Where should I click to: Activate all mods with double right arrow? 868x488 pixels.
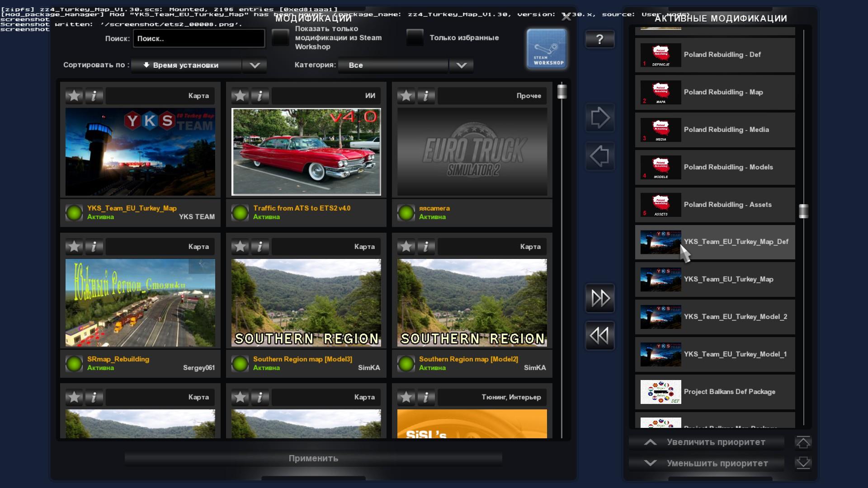coord(599,298)
